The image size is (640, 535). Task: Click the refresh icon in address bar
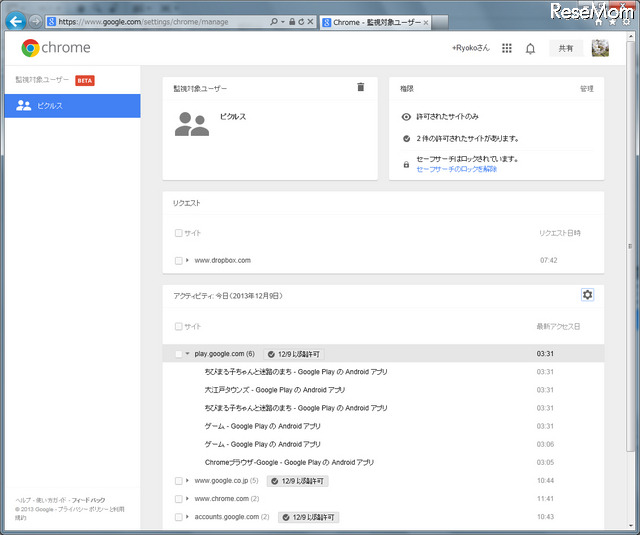[301, 22]
